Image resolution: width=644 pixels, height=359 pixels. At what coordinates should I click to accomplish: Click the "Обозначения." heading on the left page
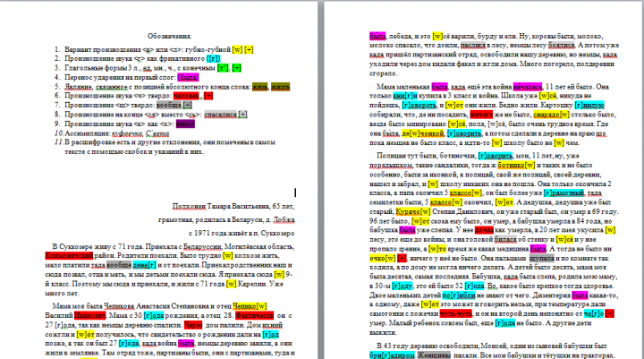click(170, 36)
